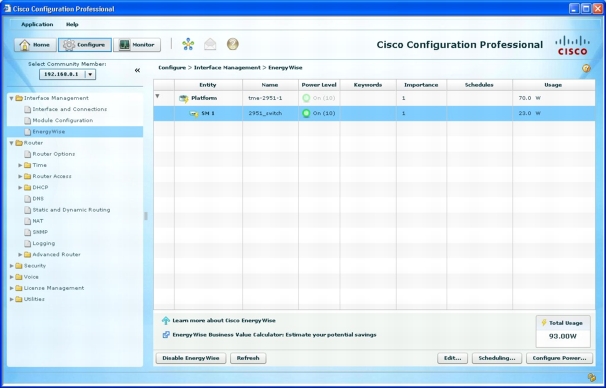
Task: Open Module Configuration
Action: point(63,121)
